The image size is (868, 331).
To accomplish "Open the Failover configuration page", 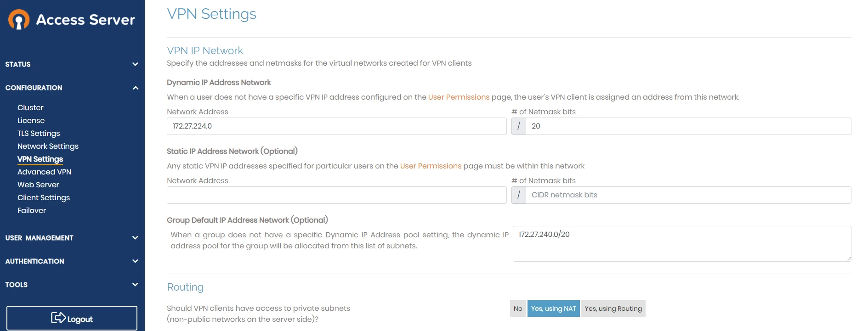I will 31,210.
